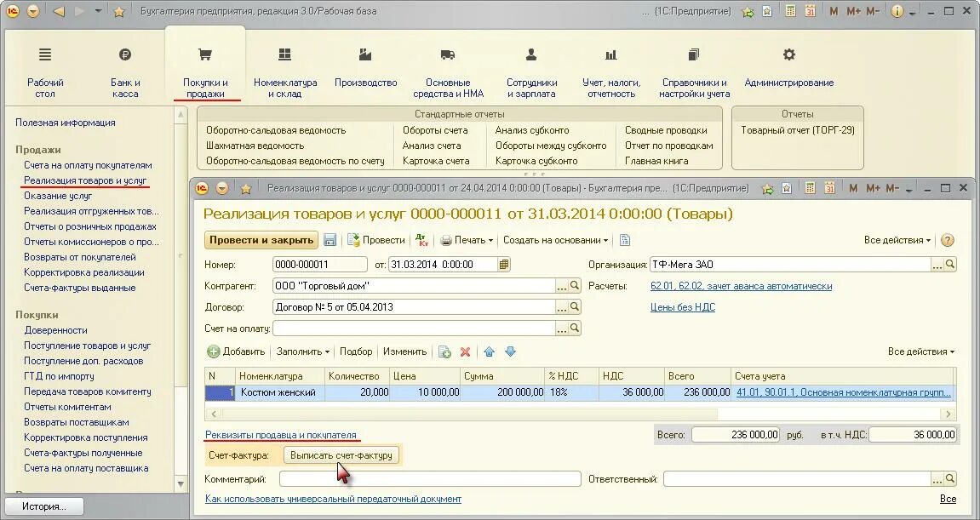The height and width of the screenshot is (520, 980).
Task: Open Товарный отчет (ТОРГ-29)
Action: [x=798, y=130]
